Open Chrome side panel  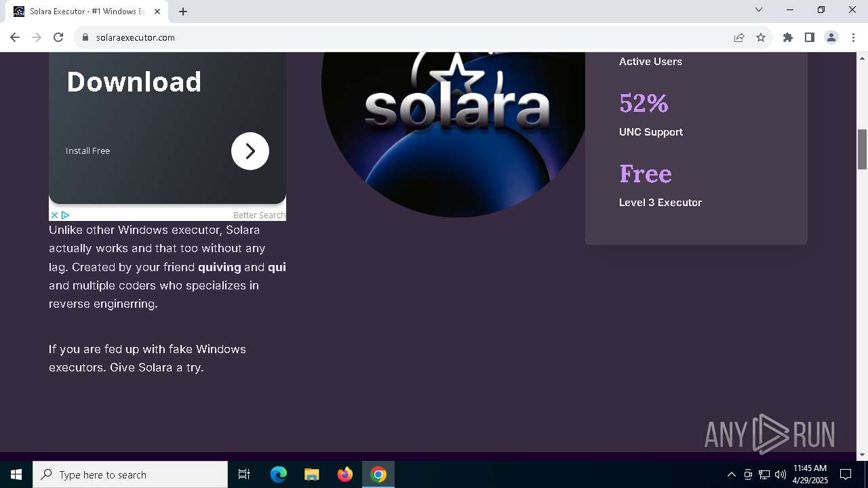tap(810, 37)
